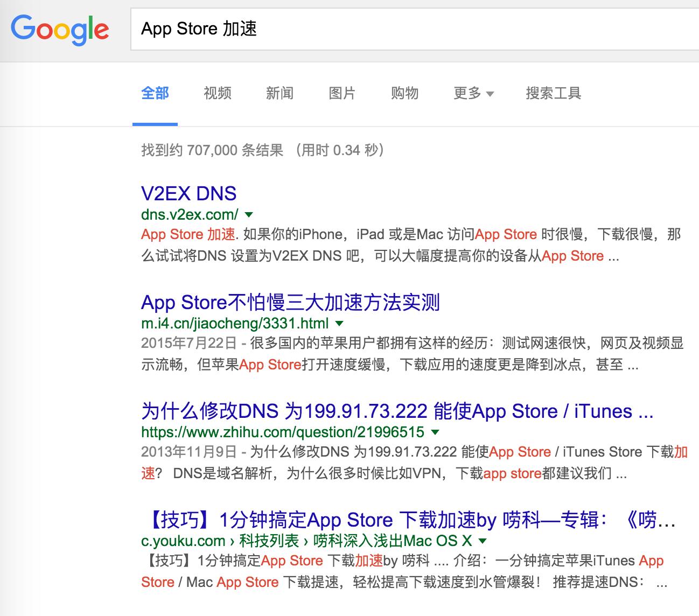Switch to the 视频 tab
699x616 pixels.
216,93
